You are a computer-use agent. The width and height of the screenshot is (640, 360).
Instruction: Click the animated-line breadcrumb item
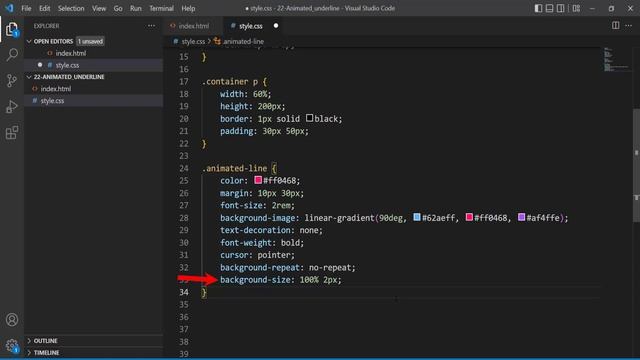(x=243, y=41)
